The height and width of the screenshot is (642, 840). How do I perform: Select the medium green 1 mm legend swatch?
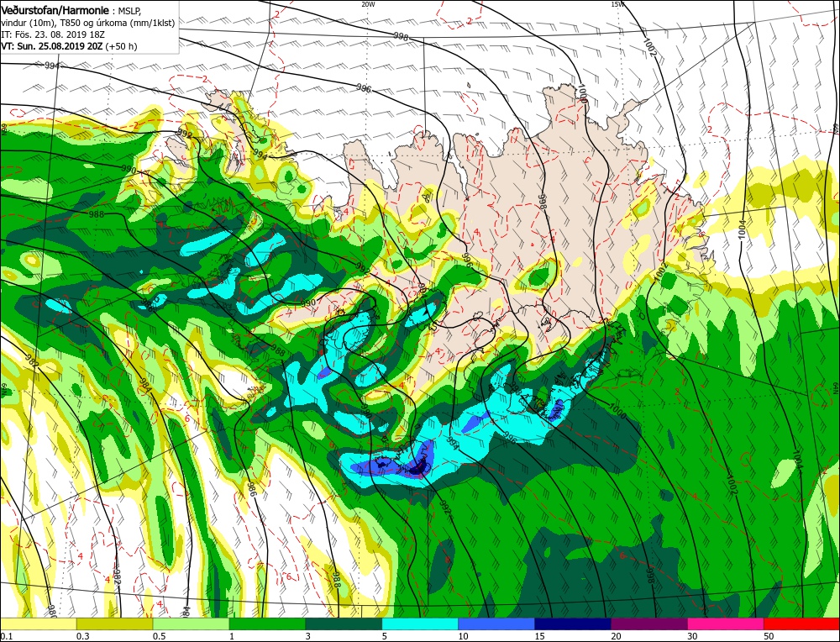[x=267, y=624]
